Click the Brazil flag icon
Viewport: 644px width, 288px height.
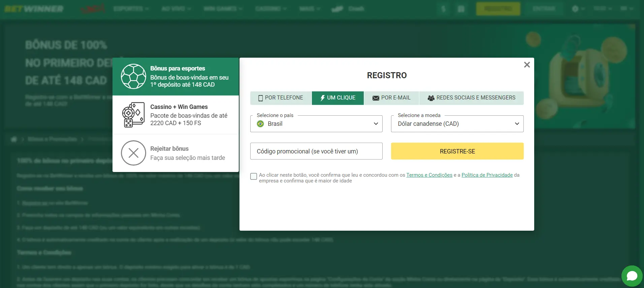(x=260, y=124)
